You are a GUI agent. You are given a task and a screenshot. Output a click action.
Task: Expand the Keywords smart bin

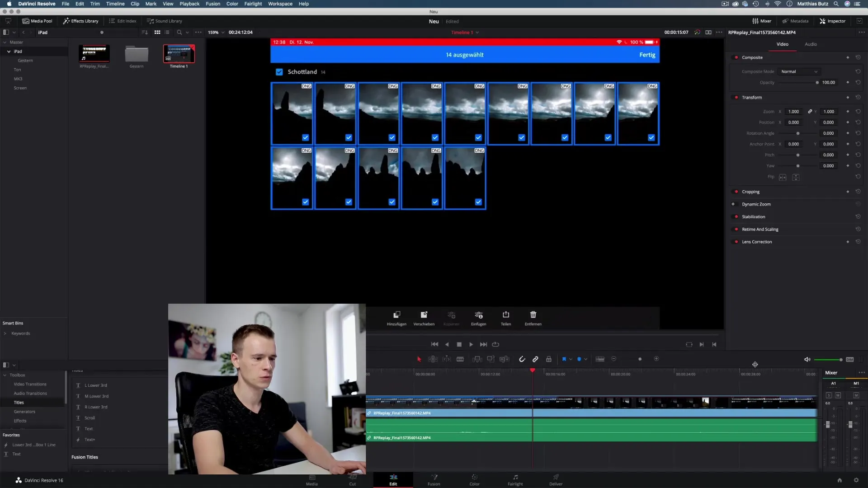[5, 333]
